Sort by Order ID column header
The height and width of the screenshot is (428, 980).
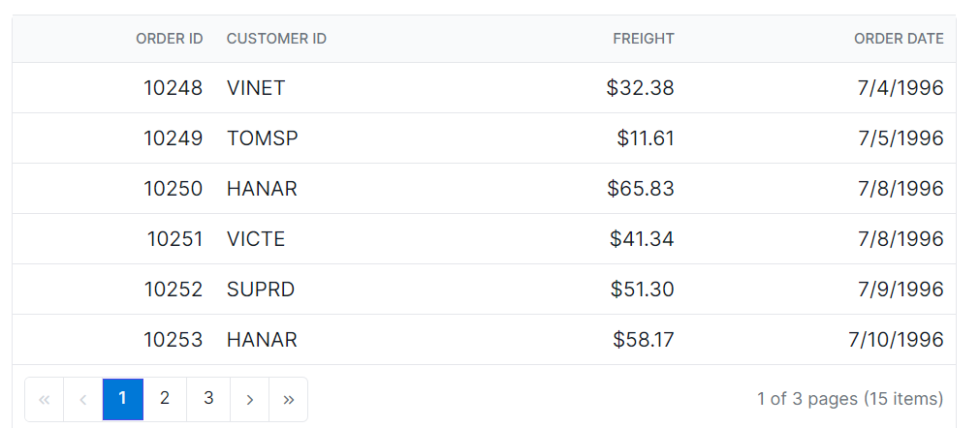(x=169, y=39)
